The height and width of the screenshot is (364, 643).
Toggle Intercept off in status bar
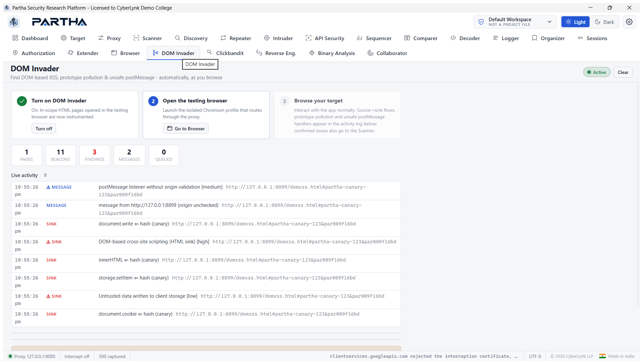click(x=77, y=356)
